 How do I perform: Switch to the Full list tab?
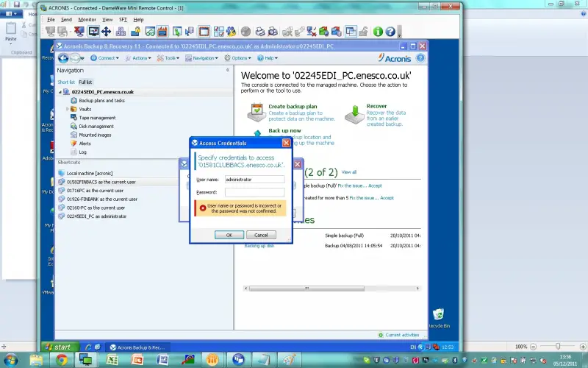(85, 82)
